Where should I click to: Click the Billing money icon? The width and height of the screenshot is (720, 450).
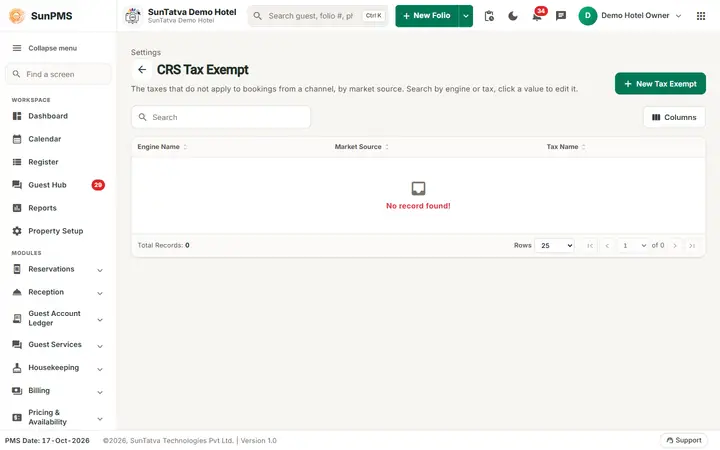coord(17,391)
